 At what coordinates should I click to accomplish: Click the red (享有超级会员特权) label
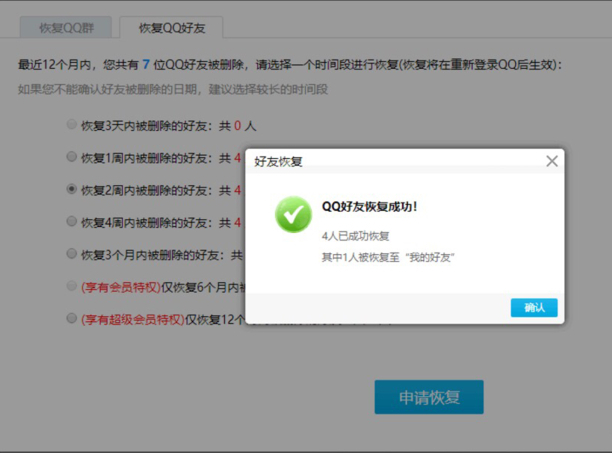(x=133, y=320)
